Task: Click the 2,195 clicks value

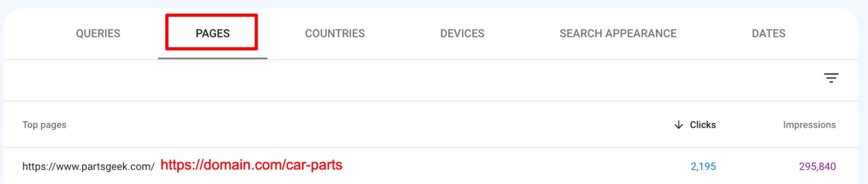Action: 703,167
